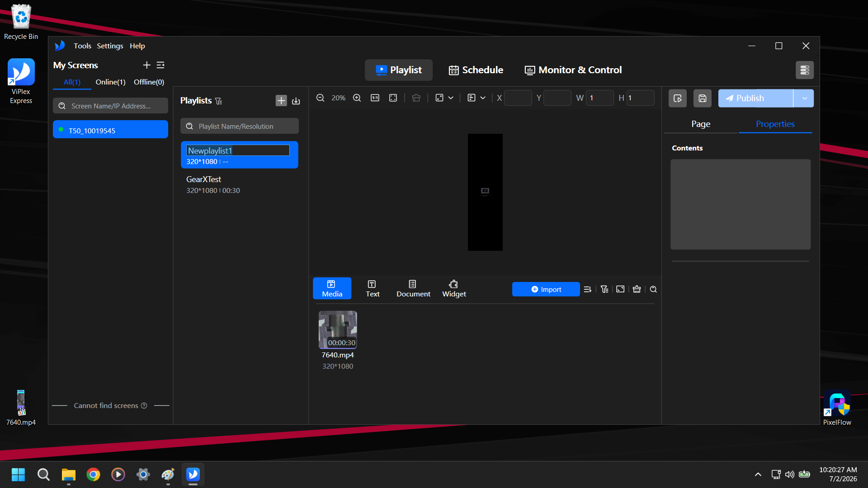
Task: Zoom out the canvas view
Action: (x=320, y=98)
